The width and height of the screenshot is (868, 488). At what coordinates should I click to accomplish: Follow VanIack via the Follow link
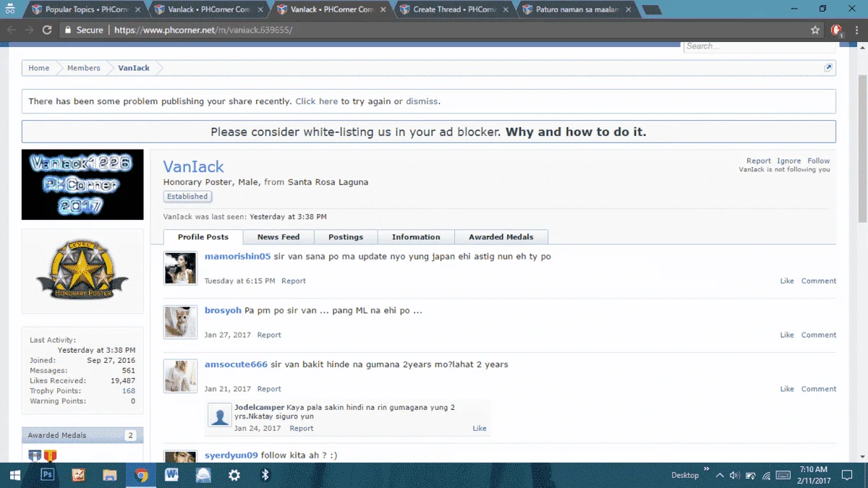(819, 161)
